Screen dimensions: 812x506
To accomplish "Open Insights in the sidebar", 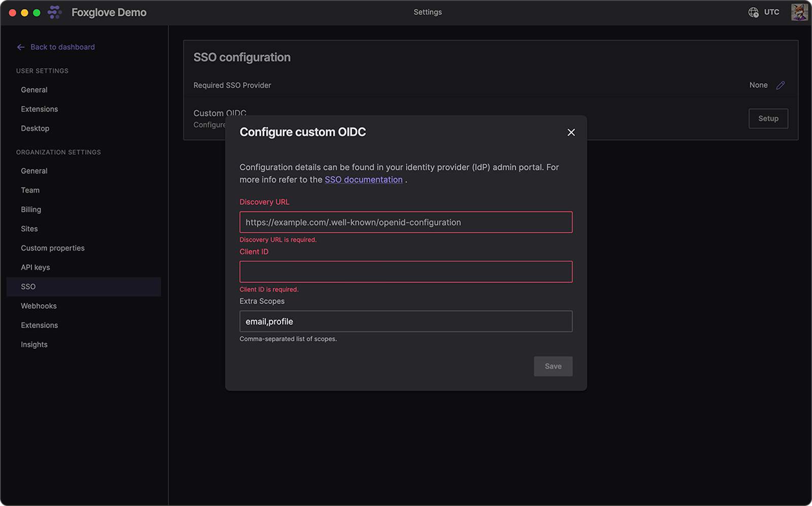I will point(34,344).
